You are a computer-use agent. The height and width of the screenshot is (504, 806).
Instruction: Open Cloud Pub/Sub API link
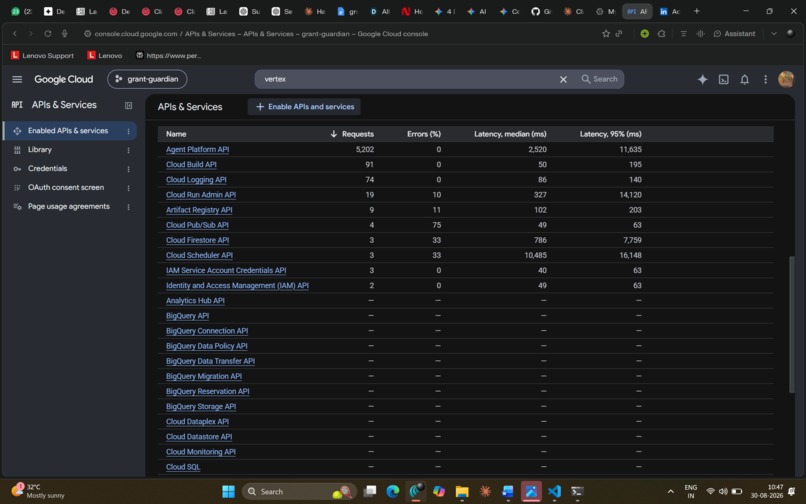tap(197, 225)
